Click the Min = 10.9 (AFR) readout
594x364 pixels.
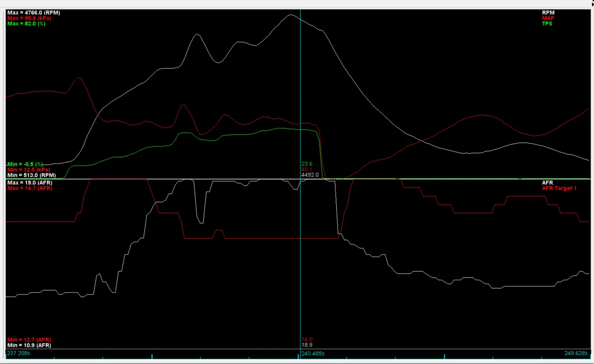[29, 345]
